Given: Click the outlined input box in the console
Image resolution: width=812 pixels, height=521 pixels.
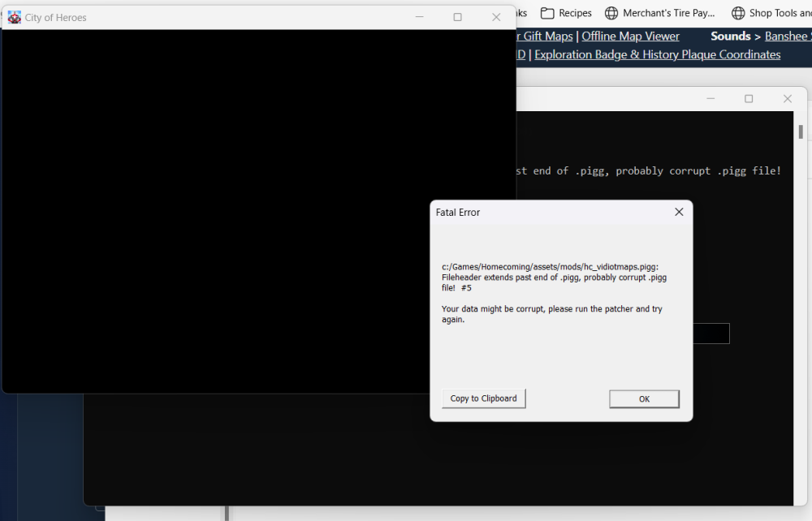Looking at the screenshot, I should [x=710, y=334].
